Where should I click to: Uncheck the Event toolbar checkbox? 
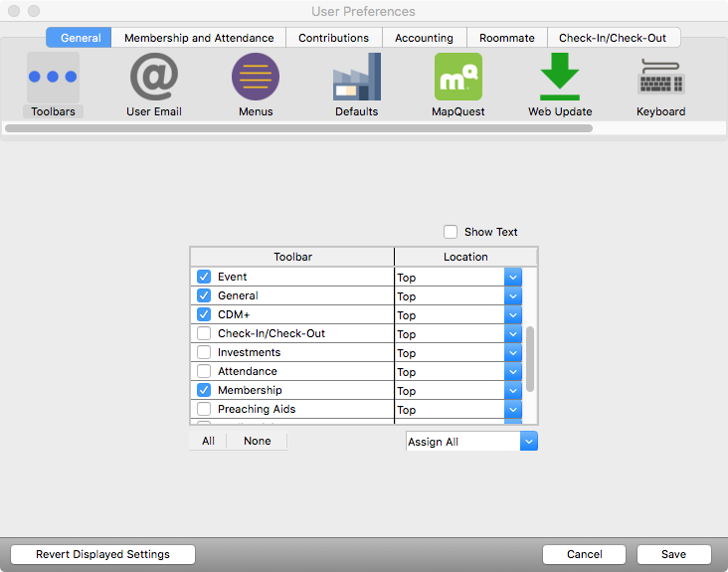[x=204, y=277]
